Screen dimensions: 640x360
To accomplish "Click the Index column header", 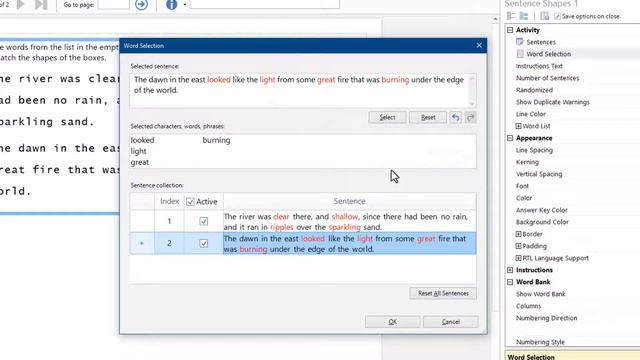I will coord(169,201).
